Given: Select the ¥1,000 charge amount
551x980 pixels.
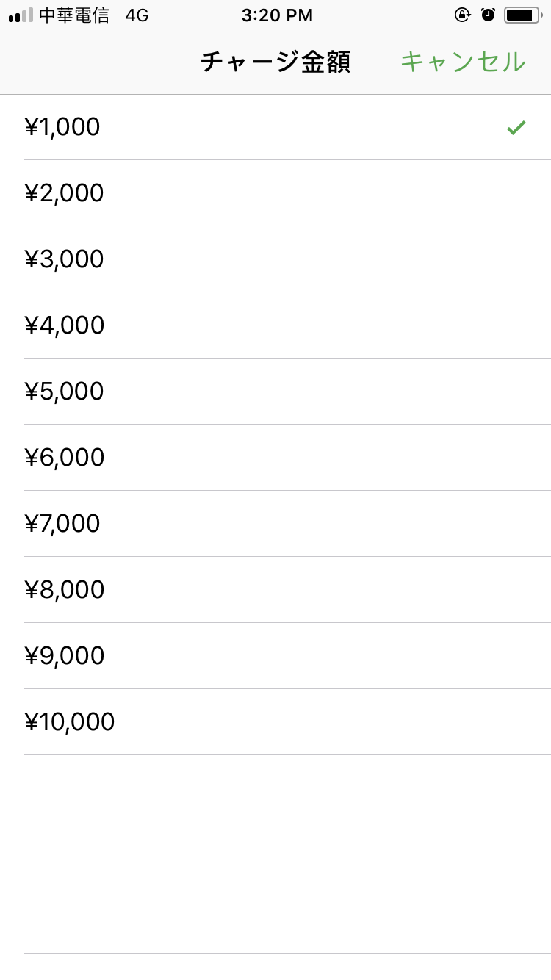Looking at the screenshot, I should [x=63, y=128].
